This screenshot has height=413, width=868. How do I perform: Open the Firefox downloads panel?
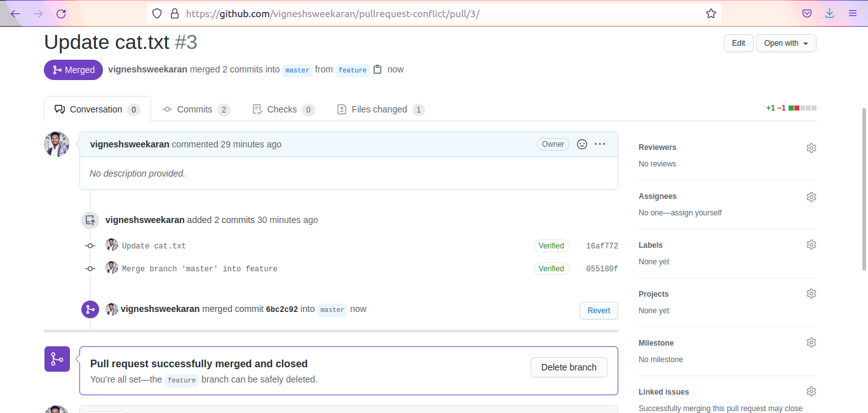[x=829, y=13]
